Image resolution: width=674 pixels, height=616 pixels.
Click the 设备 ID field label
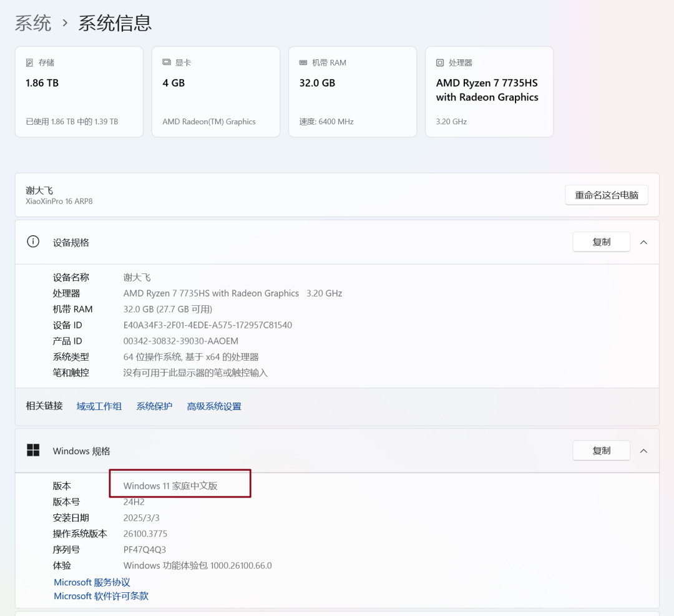coord(67,325)
